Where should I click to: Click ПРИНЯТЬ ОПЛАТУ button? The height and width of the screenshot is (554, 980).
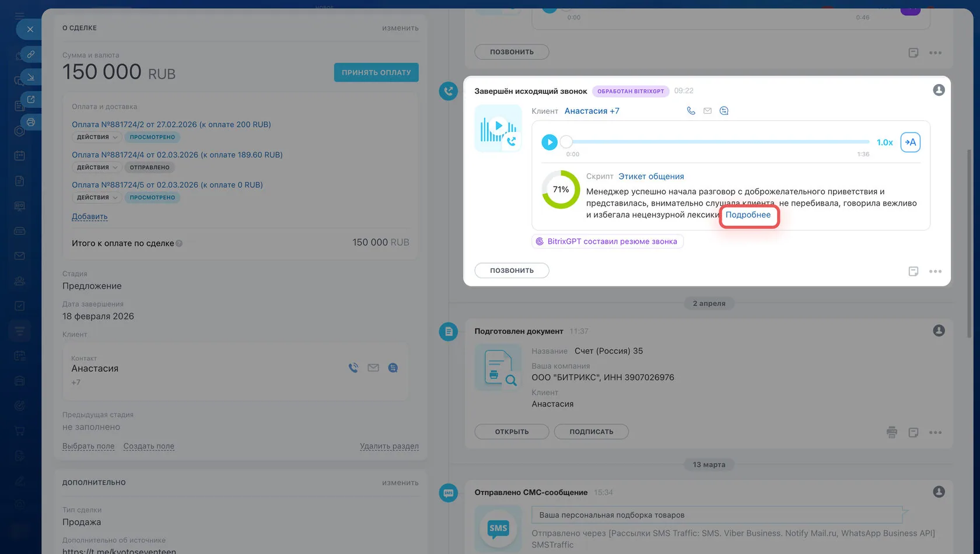coord(376,72)
